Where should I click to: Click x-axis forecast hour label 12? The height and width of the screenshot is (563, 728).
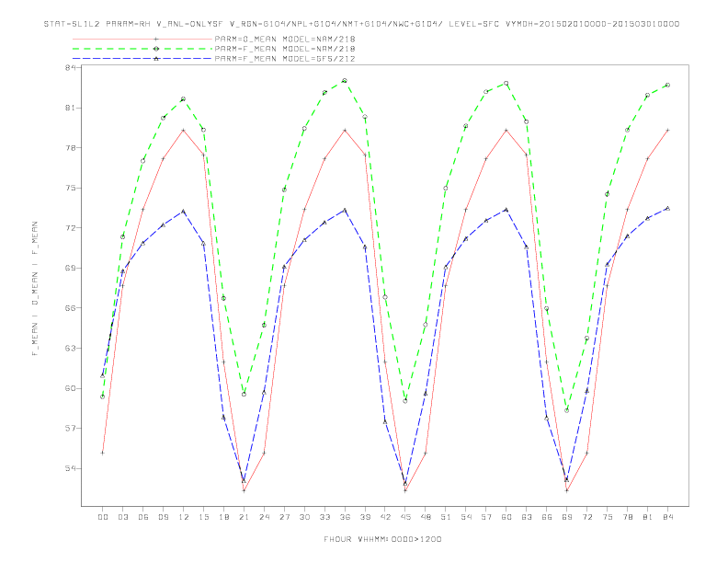pos(184,517)
